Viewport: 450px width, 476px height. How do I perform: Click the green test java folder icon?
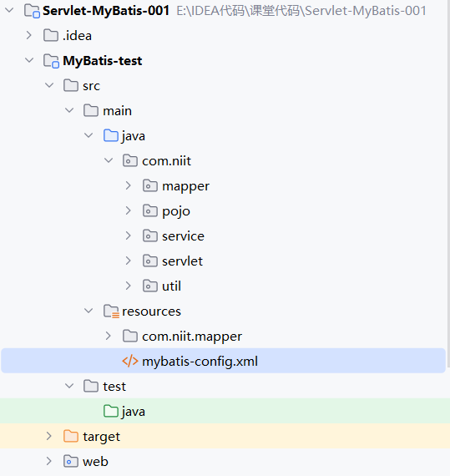click(111, 412)
